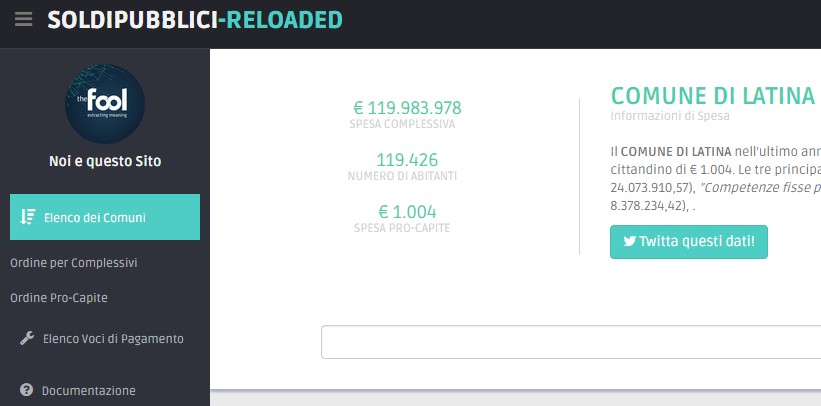Focus the empty search input field
Viewport: 821px width, 406px height.
point(571,342)
